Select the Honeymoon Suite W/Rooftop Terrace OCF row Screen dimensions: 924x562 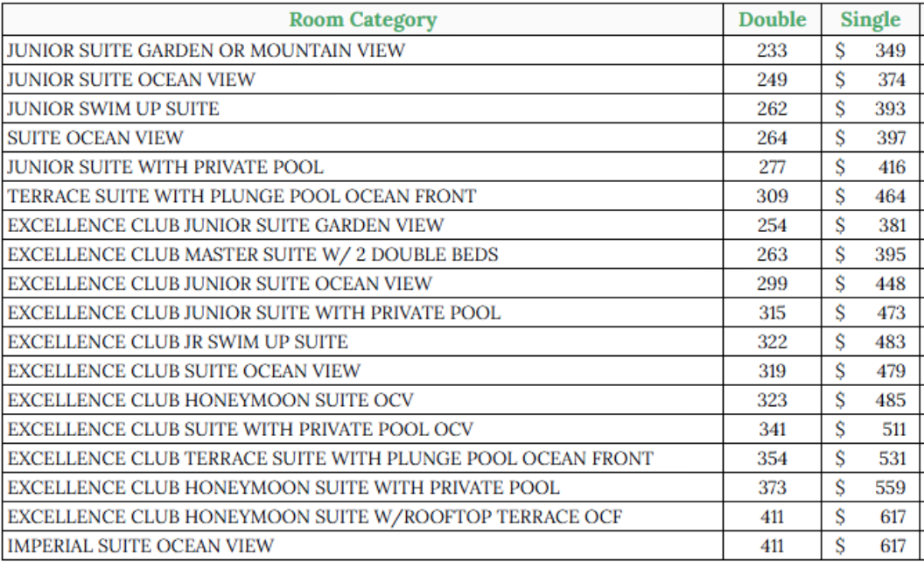tap(461, 516)
